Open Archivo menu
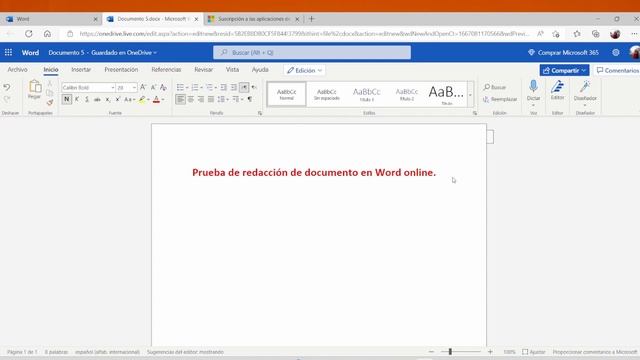640x360 pixels. click(18, 70)
